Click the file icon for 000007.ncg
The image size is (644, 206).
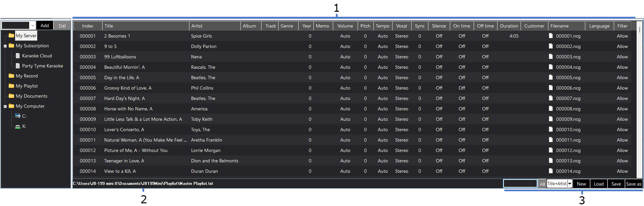(x=551, y=98)
